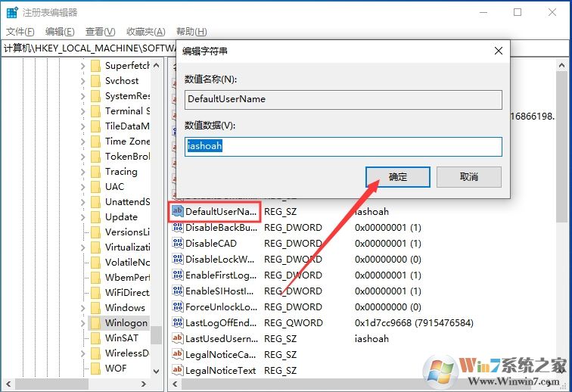The height and width of the screenshot is (392, 572).
Task: Expand the Windows tree node
Action: click(82, 308)
